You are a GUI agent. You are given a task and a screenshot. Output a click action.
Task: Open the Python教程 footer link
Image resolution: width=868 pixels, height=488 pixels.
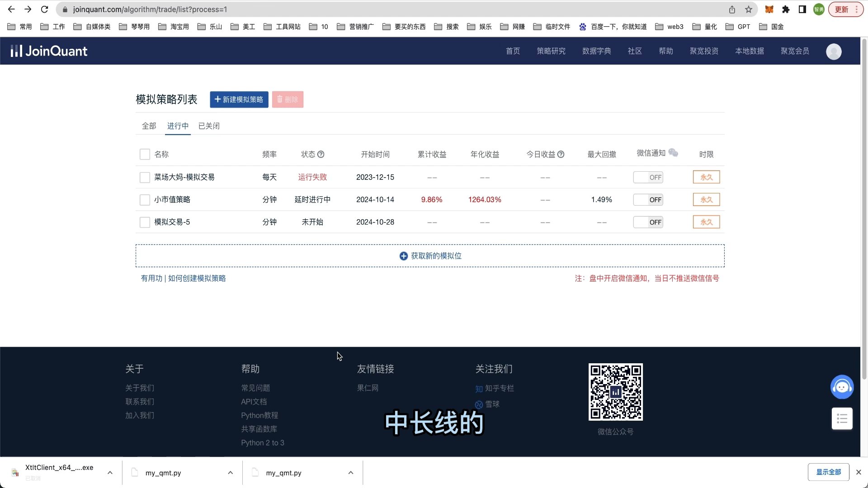pyautogui.click(x=259, y=415)
